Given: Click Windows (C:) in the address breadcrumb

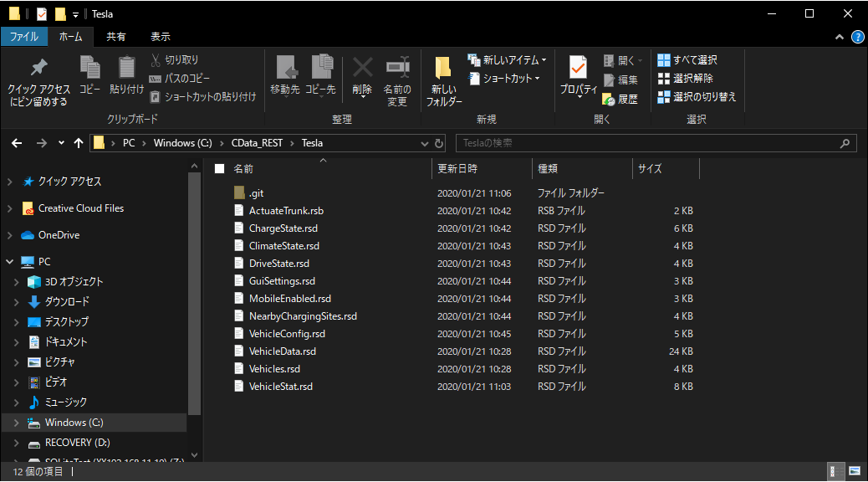Looking at the screenshot, I should pyautogui.click(x=182, y=143).
